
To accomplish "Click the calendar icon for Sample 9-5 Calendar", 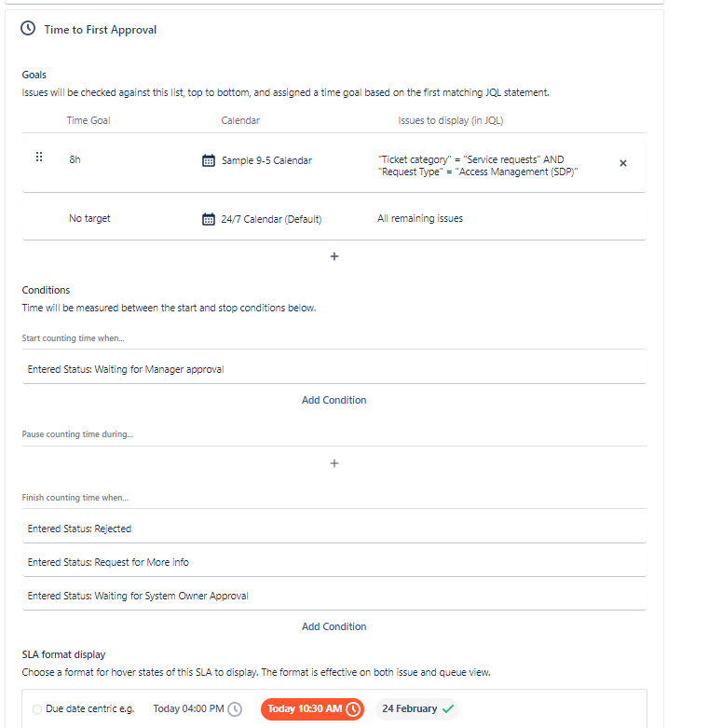I will tap(209, 160).
